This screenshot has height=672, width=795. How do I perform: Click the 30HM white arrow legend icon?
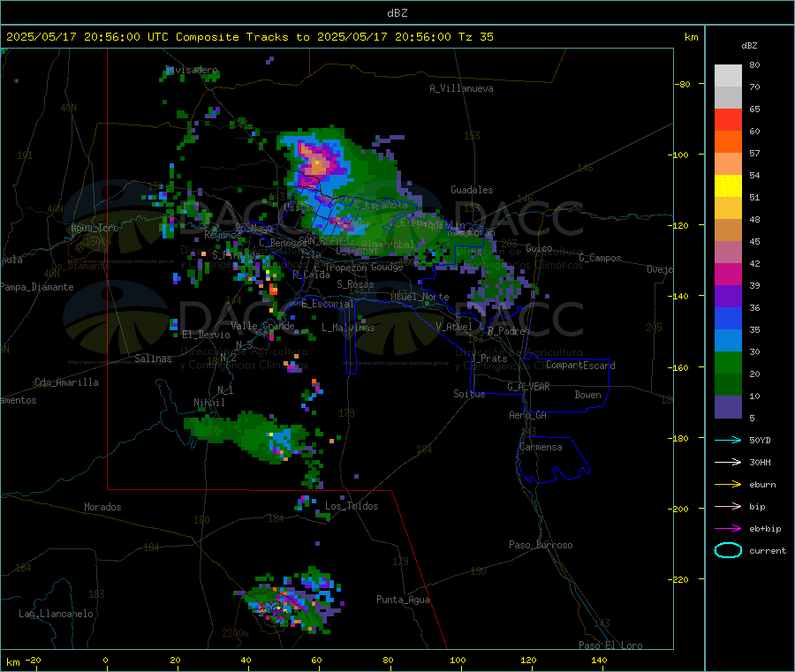coord(728,462)
